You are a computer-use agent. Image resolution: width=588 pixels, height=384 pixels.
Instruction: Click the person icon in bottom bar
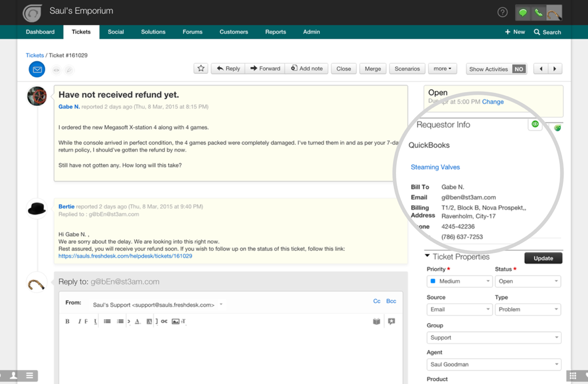point(14,375)
